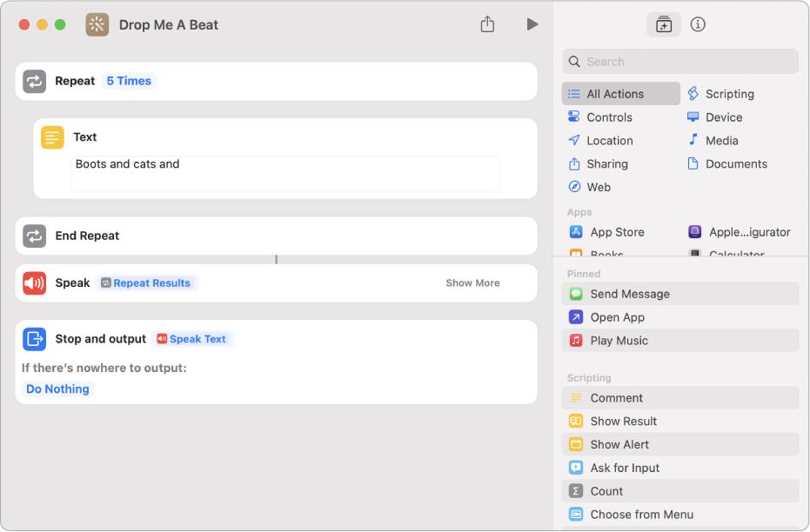Select the Repeat Results variable

pyautogui.click(x=146, y=283)
